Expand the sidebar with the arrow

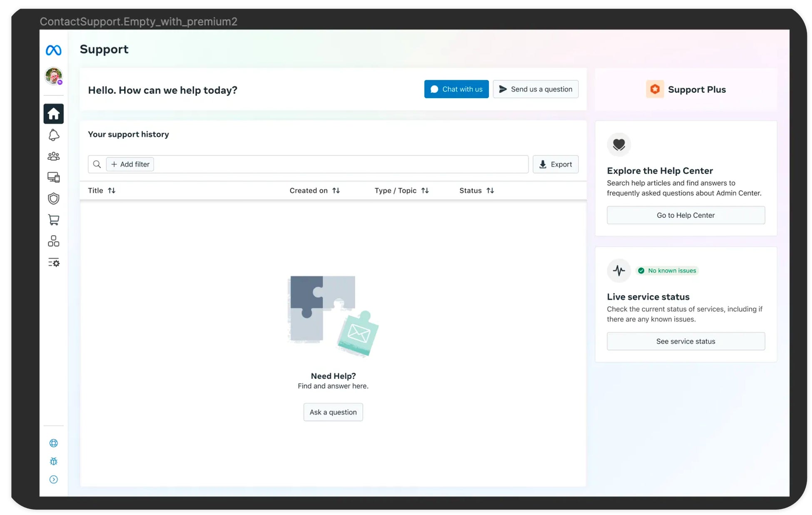(53, 479)
